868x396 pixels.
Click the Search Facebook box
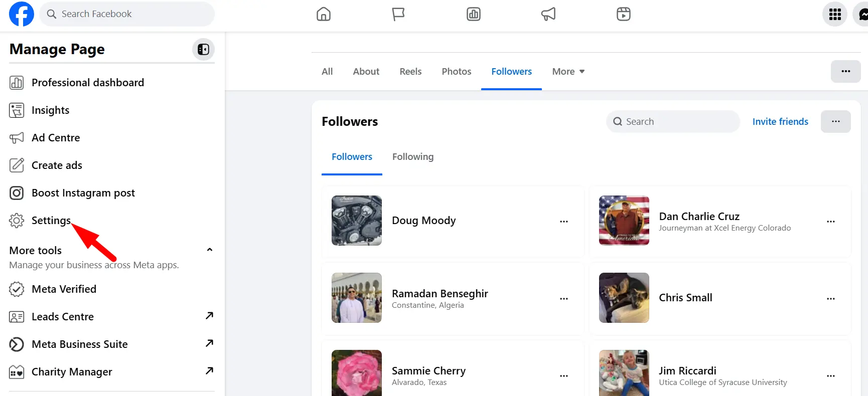point(127,14)
